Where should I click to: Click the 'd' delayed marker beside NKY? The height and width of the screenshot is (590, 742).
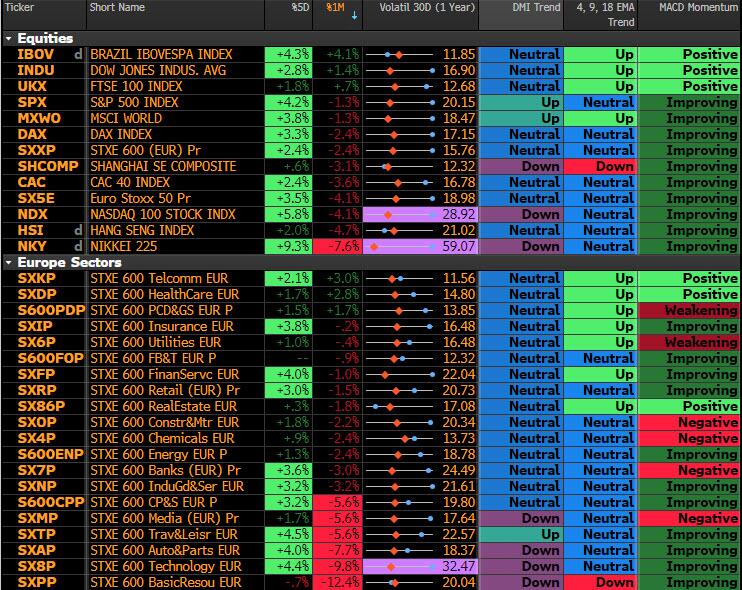(78, 247)
